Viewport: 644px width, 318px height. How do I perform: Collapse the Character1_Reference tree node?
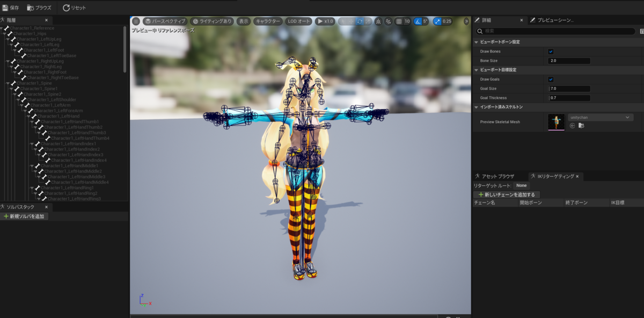2,28
